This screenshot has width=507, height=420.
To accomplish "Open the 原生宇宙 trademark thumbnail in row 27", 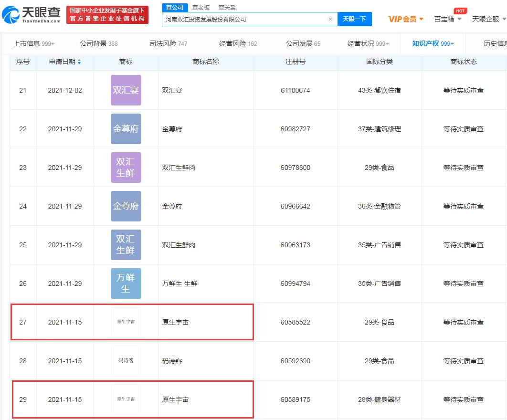I will 126,322.
